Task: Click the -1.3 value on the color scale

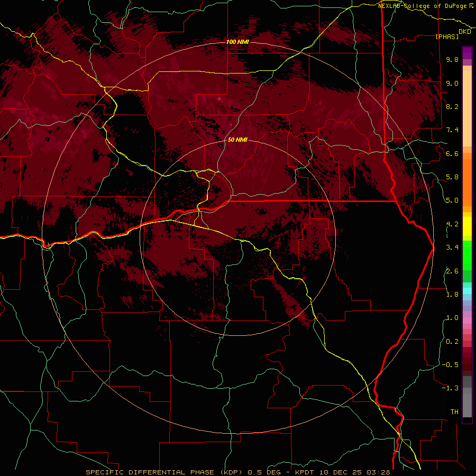Action: 450,388
